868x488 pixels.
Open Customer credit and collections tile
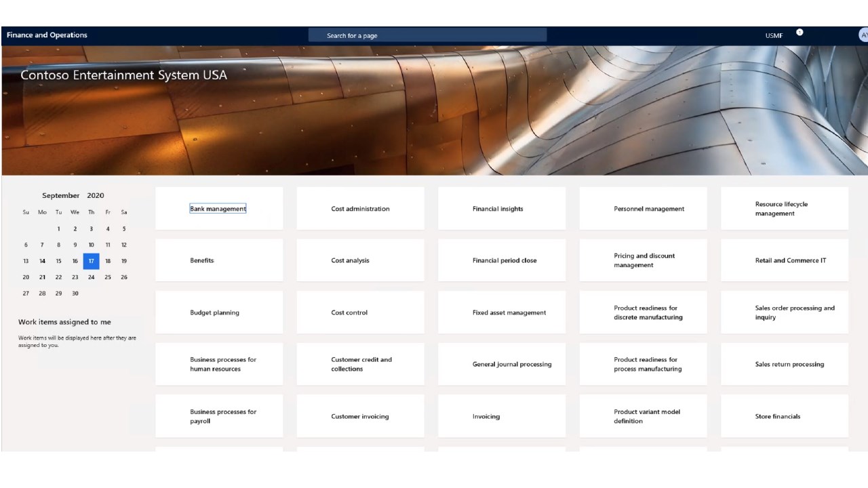pos(360,364)
